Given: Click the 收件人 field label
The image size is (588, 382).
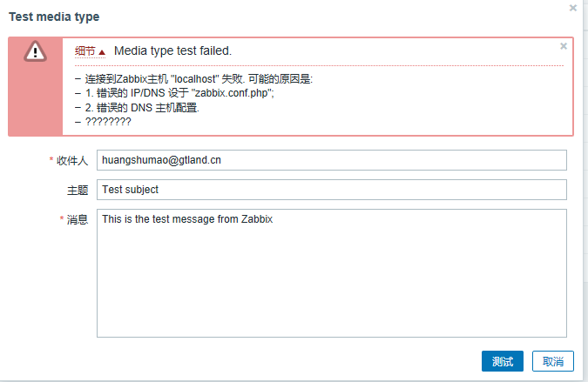Looking at the screenshot, I should tap(72, 161).
